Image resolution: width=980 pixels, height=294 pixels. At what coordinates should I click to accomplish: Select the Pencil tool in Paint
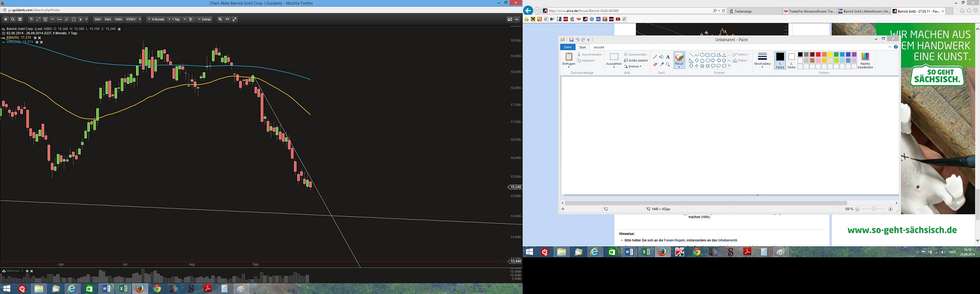click(x=655, y=57)
